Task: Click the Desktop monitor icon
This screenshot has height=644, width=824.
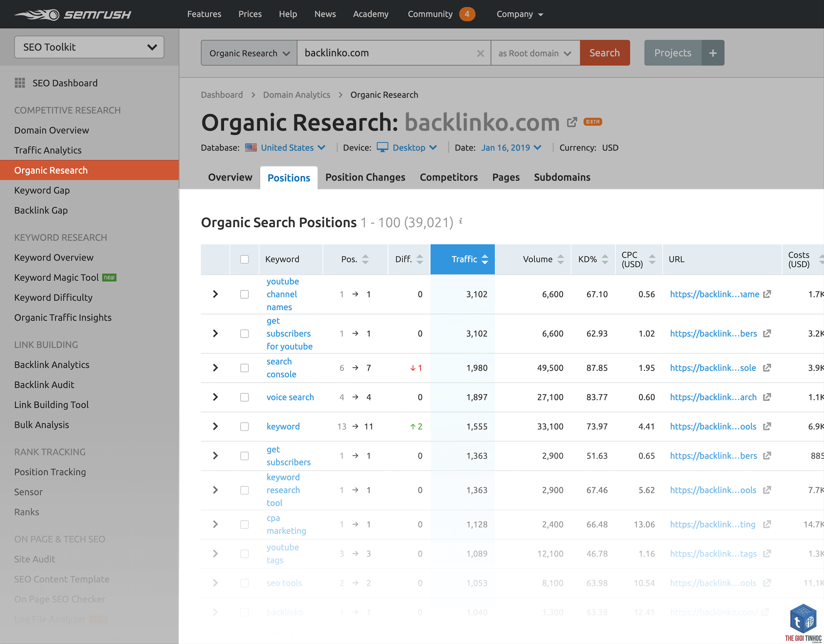Action: [382, 148]
